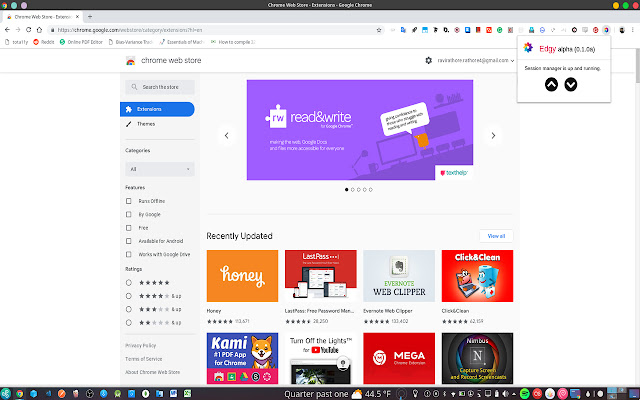The image size is (640, 400).
Task: Bookmark page with star icon
Action: coord(379,30)
